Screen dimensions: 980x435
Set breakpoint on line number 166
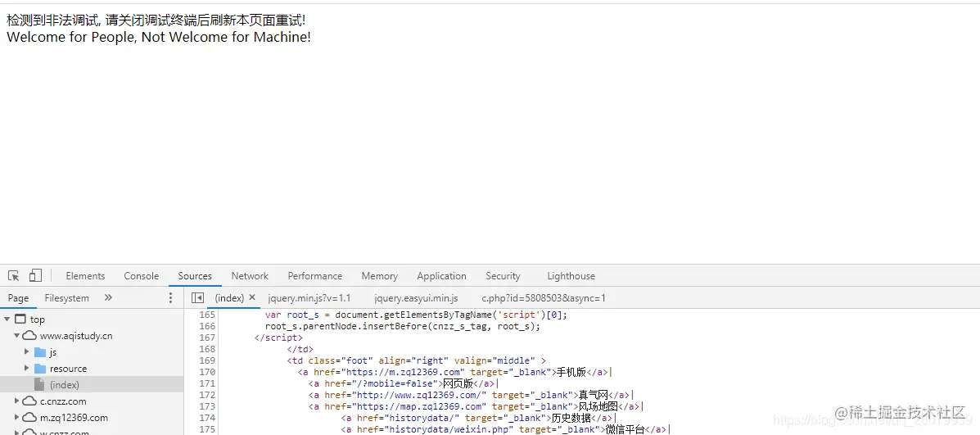click(x=207, y=326)
